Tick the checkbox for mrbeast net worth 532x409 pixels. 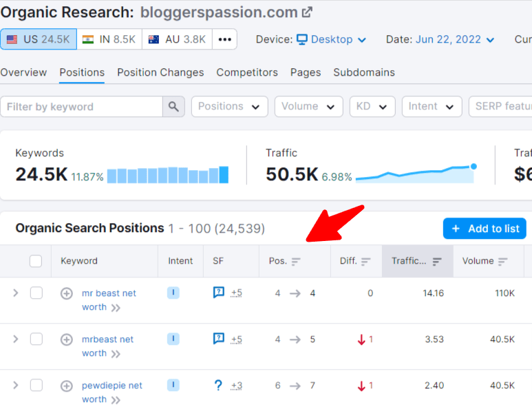[x=36, y=339]
